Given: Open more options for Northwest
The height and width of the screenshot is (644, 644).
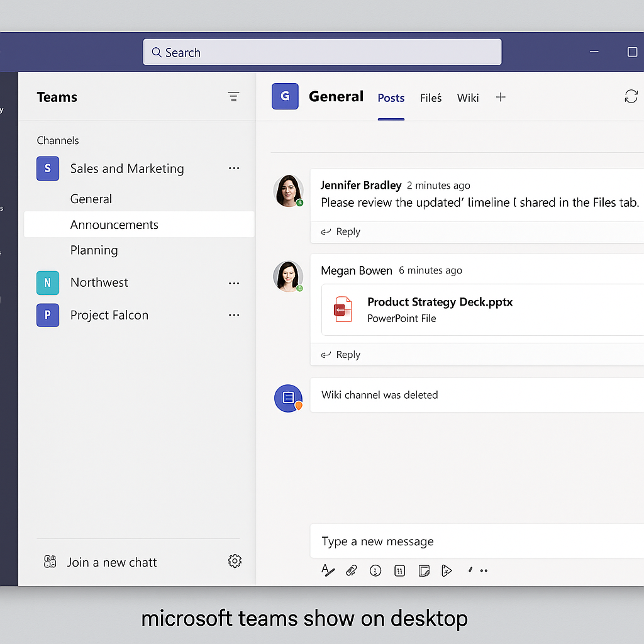Looking at the screenshot, I should (234, 283).
